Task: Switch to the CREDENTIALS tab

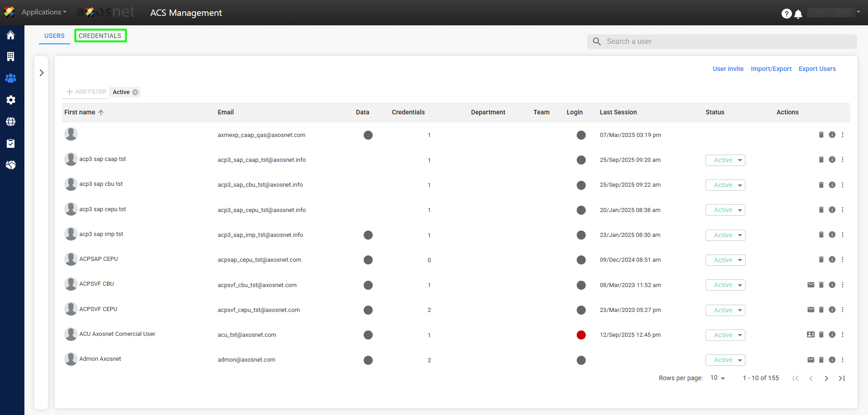Action: [x=100, y=36]
